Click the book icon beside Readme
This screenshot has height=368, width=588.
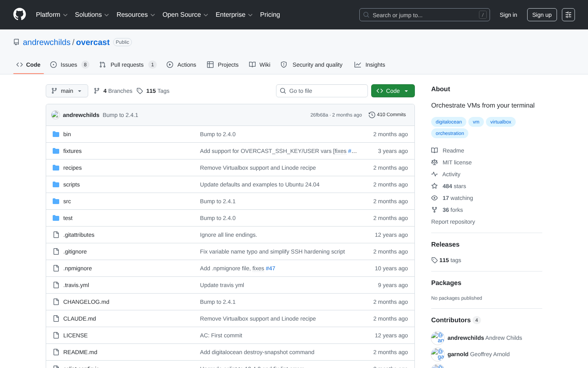click(434, 150)
